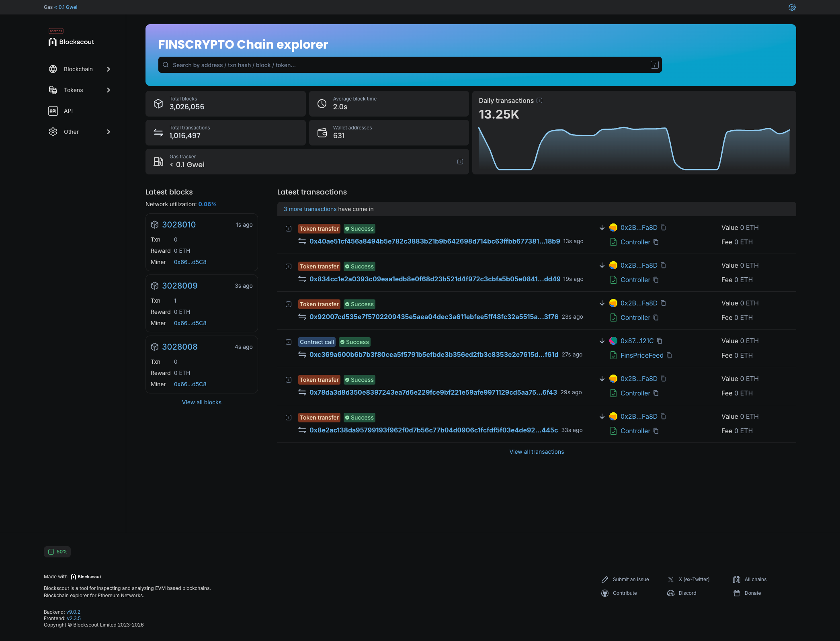Copy Controller address in 29s ago transaction

(656, 393)
